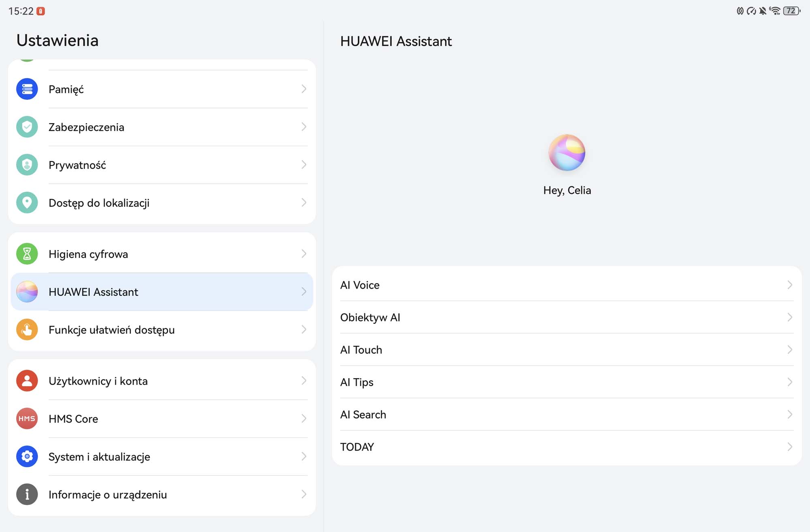This screenshot has width=810, height=532.
Task: Open the Zabezpieczenia settings label
Action: click(86, 127)
